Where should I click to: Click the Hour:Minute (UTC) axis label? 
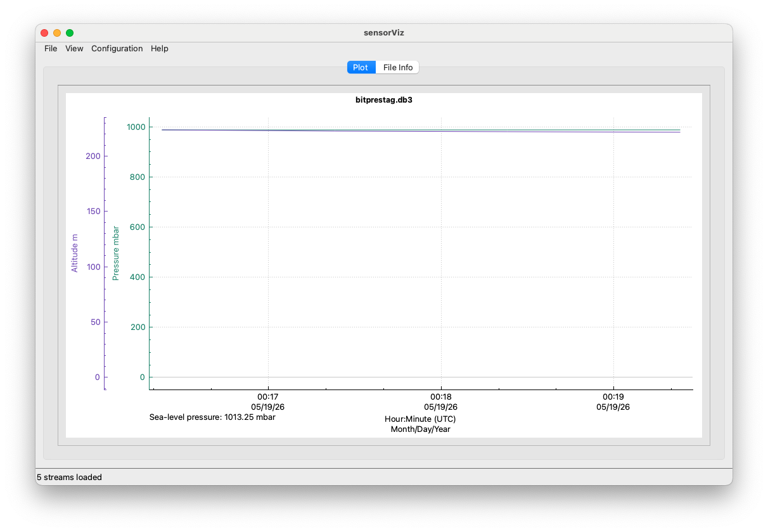click(420, 419)
